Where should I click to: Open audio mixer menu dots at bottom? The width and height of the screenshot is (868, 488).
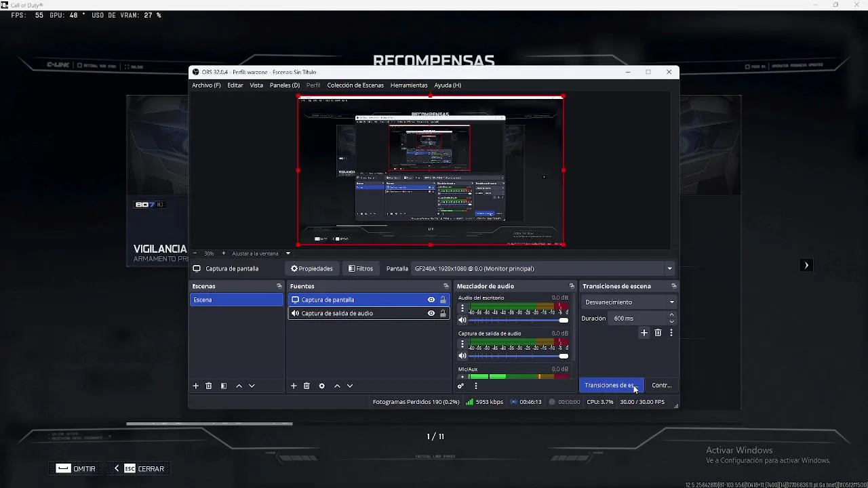coord(476,386)
